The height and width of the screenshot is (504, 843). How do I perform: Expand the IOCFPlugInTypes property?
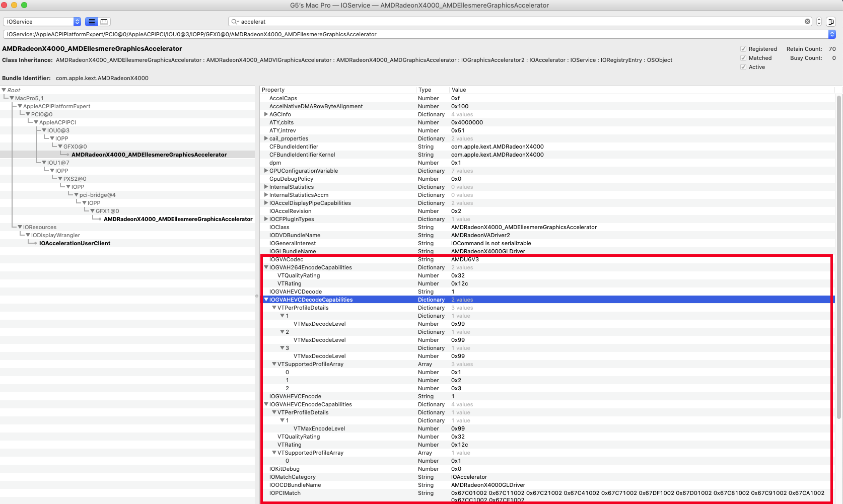[x=266, y=219]
